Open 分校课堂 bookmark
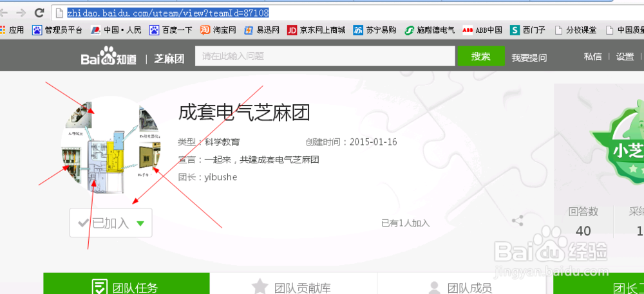 coord(576,30)
